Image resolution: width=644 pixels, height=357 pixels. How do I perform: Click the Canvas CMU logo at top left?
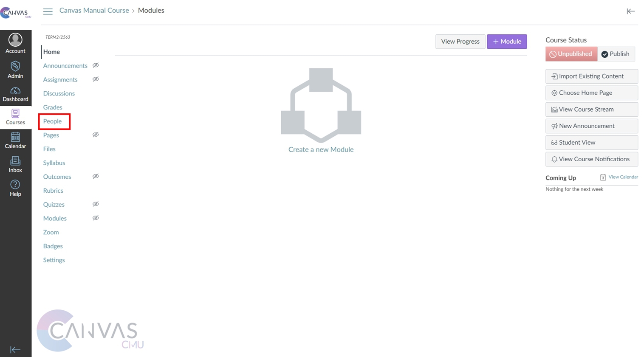coord(15,13)
